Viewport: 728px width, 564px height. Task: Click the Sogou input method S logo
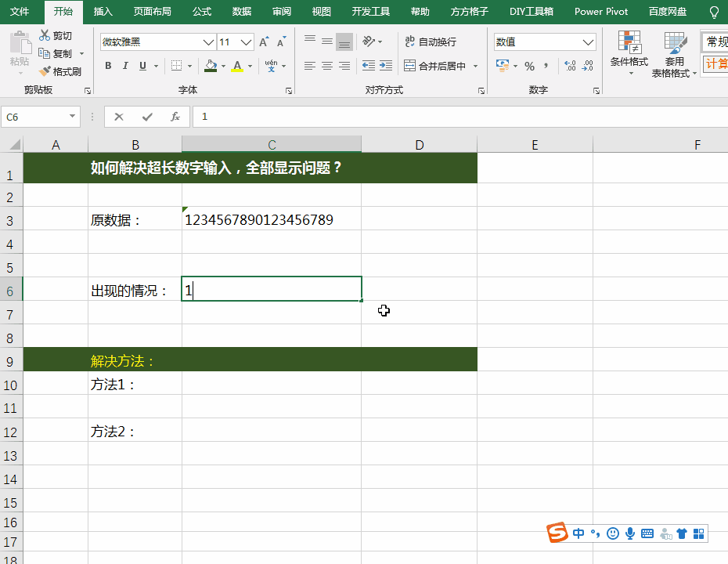tap(557, 533)
